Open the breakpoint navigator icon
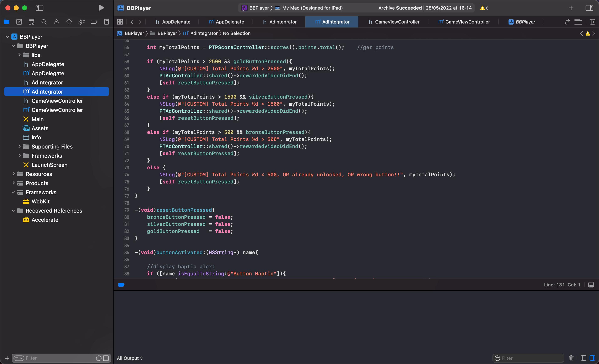The image size is (599, 364). pos(94,22)
